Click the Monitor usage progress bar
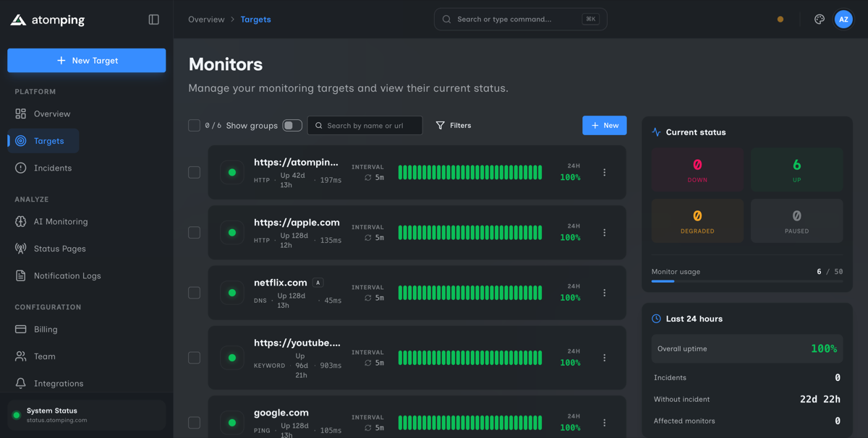Screen dimensions: 868x438 tap(746, 280)
